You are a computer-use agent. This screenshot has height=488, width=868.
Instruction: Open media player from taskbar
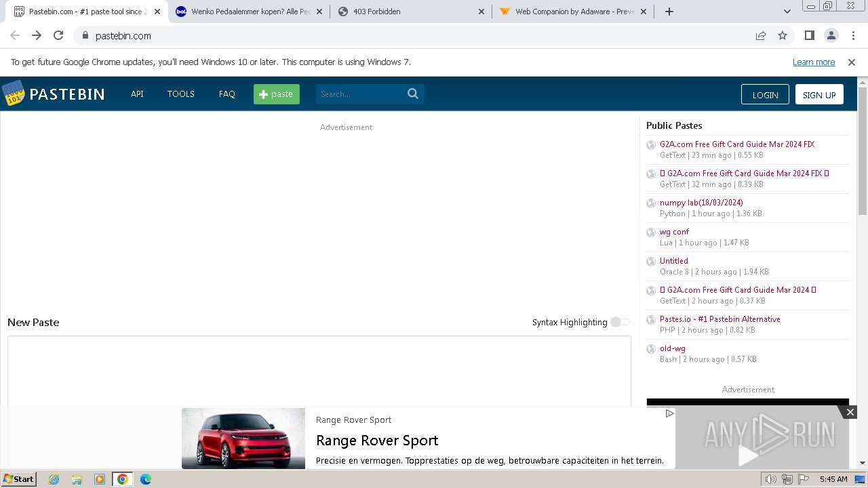point(100,479)
